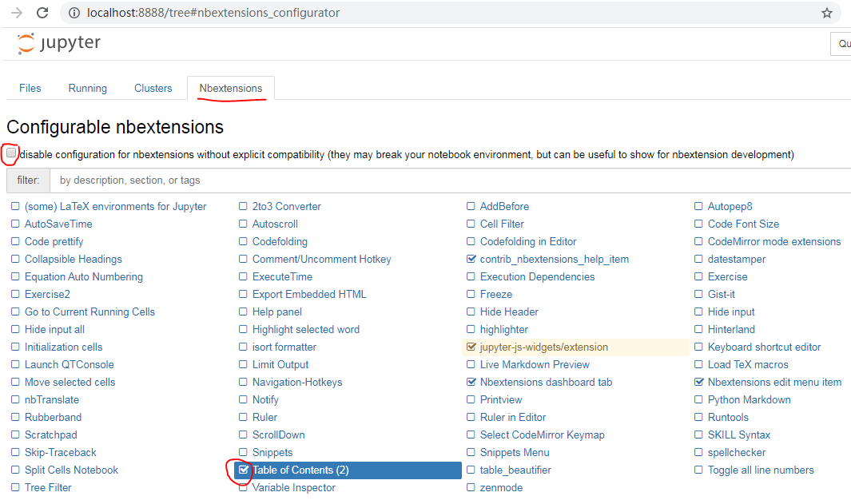851x504 pixels.
Task: Enable (some) LaTeX environments for Jupyter checkbox
Action: click(x=15, y=206)
